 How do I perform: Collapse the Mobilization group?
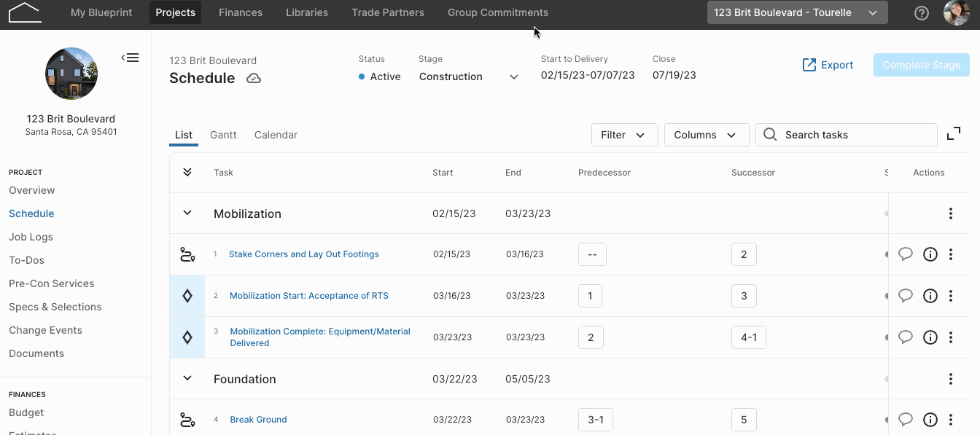187,213
